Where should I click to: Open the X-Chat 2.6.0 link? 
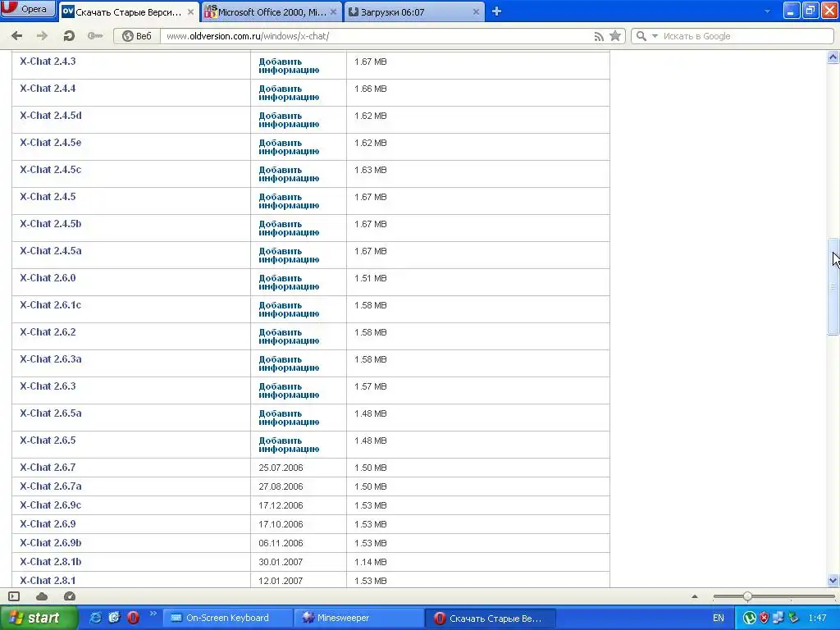(x=48, y=277)
